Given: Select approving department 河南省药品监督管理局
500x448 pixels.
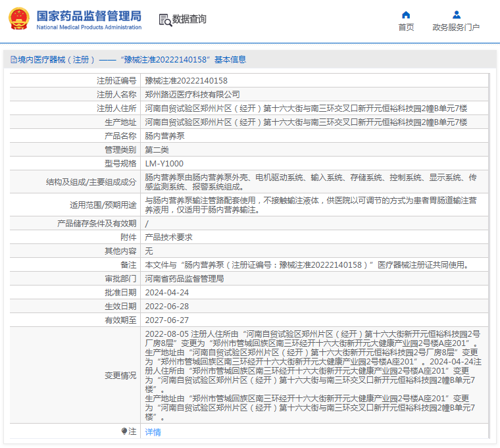Looking at the screenshot, I should coord(184,279).
